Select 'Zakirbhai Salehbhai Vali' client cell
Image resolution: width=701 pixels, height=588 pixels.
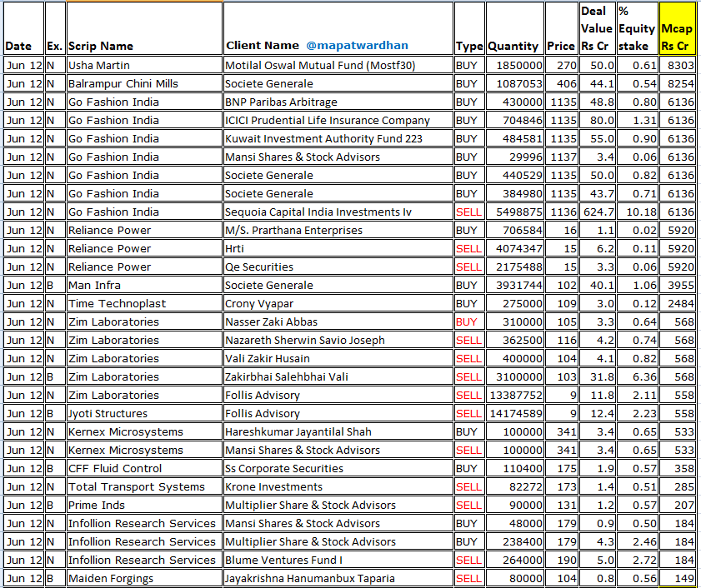[x=338, y=376]
